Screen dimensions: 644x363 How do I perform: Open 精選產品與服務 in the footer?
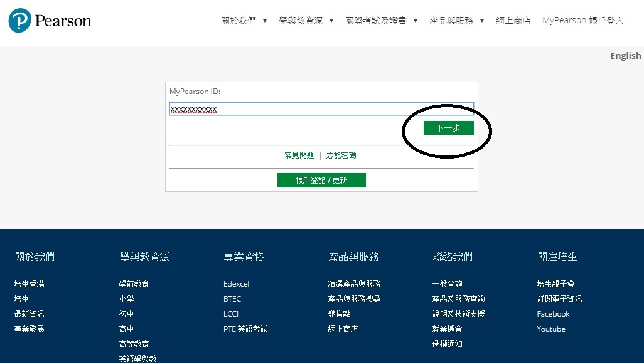coord(354,284)
